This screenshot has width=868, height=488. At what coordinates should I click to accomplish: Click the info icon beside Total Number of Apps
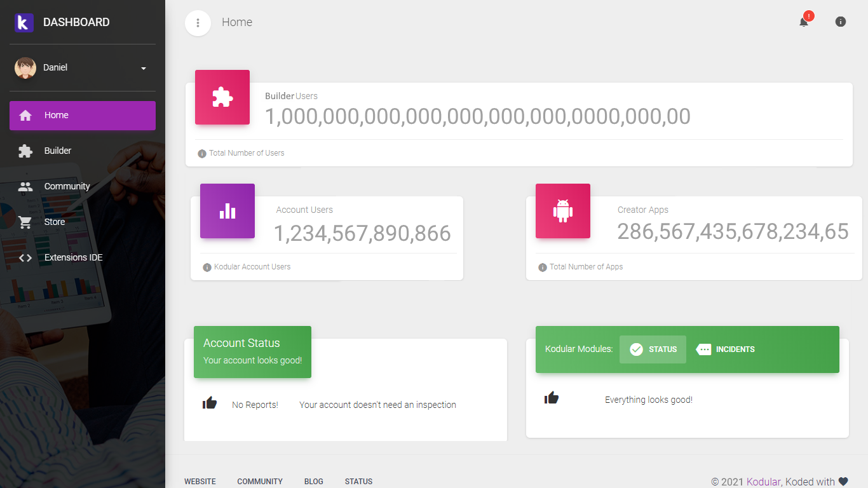543,268
